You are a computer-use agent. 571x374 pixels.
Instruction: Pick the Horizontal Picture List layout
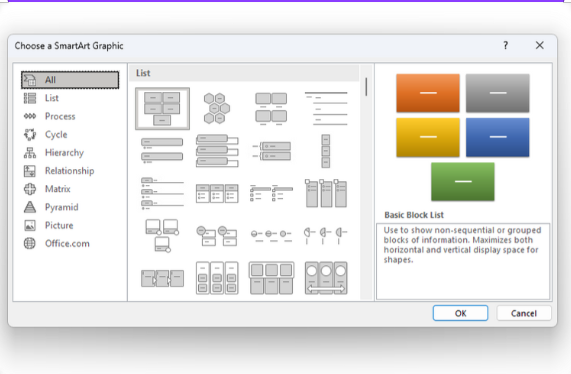click(x=271, y=278)
